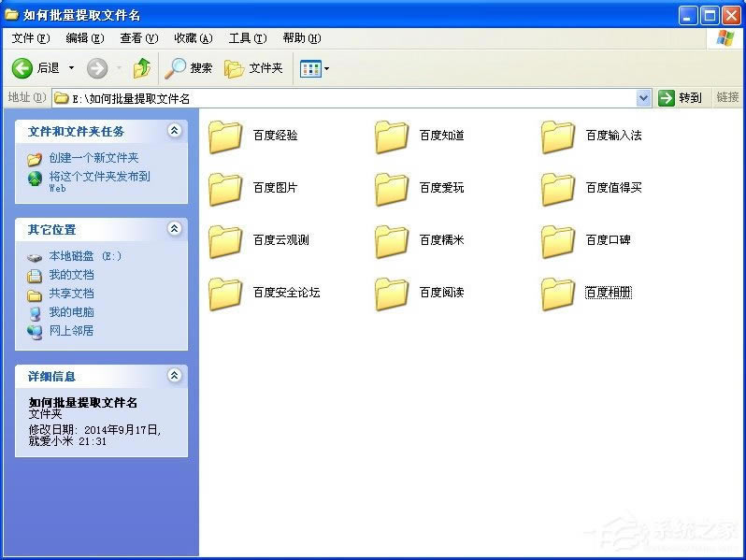Open 网上邻居 link

71,331
